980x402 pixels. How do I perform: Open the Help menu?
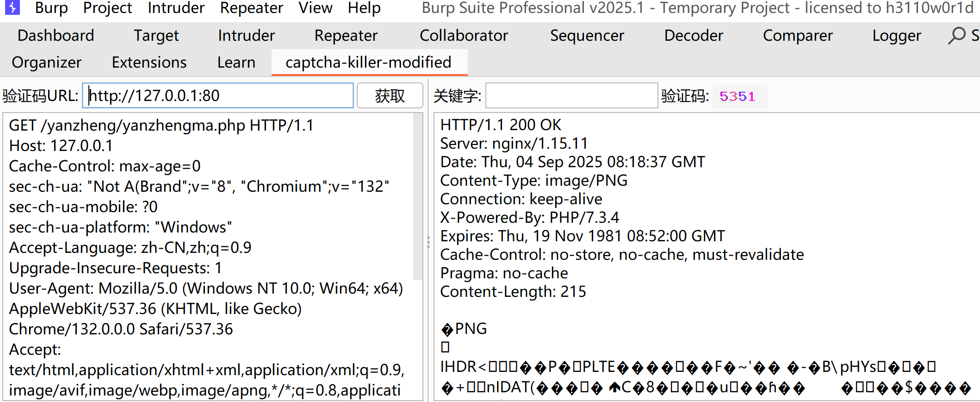(364, 8)
